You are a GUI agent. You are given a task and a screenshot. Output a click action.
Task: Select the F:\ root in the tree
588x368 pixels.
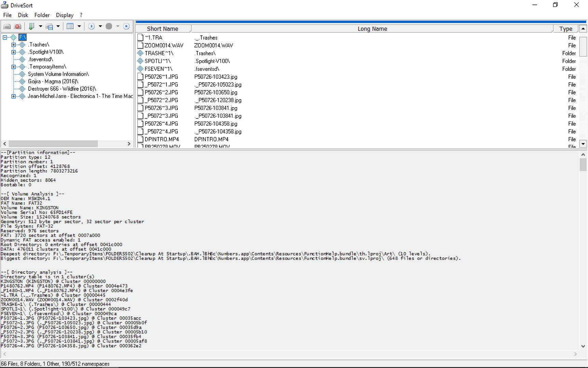(x=23, y=37)
